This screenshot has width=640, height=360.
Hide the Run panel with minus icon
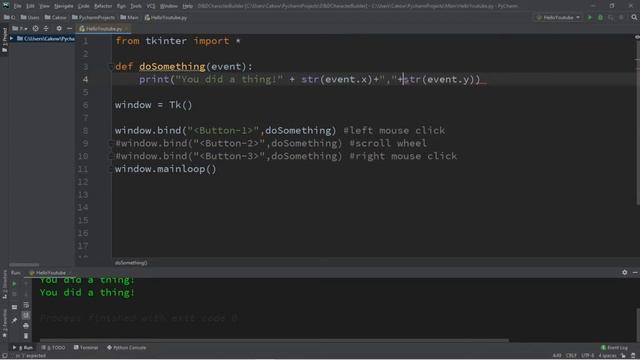pos(635,272)
